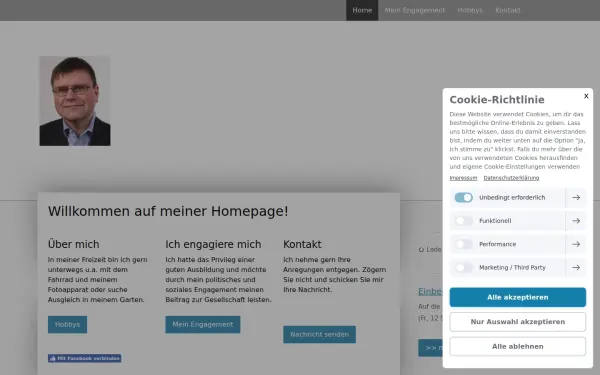Enable the Performance cookies switch

coord(463,244)
